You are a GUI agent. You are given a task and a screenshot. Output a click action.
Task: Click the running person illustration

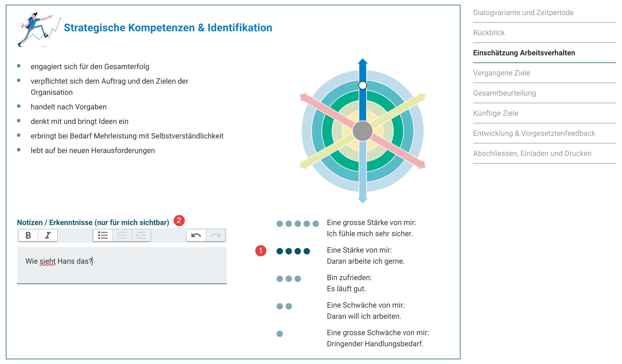pos(39,30)
